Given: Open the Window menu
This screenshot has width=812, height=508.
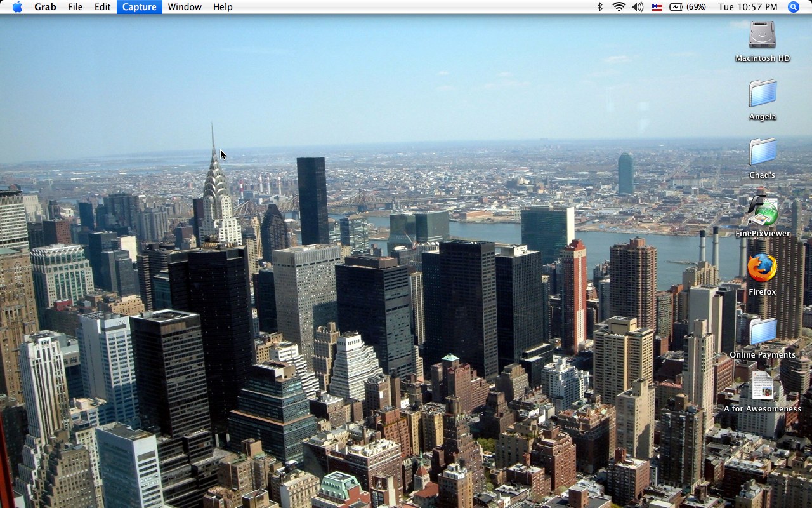Looking at the screenshot, I should click(x=185, y=7).
